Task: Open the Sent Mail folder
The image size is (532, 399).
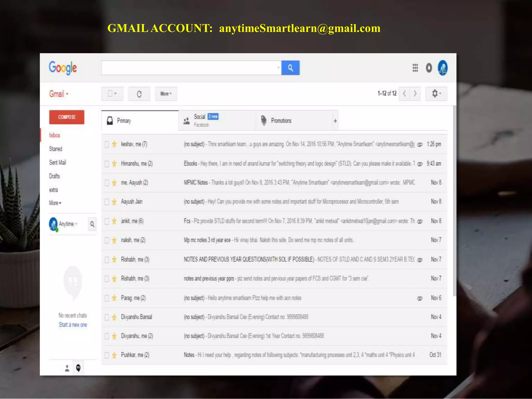Action: click(x=58, y=163)
